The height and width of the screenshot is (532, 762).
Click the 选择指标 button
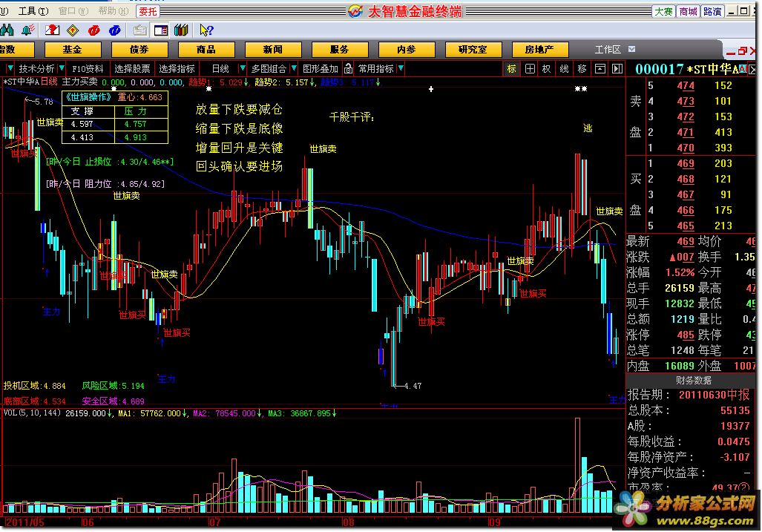tap(177, 68)
